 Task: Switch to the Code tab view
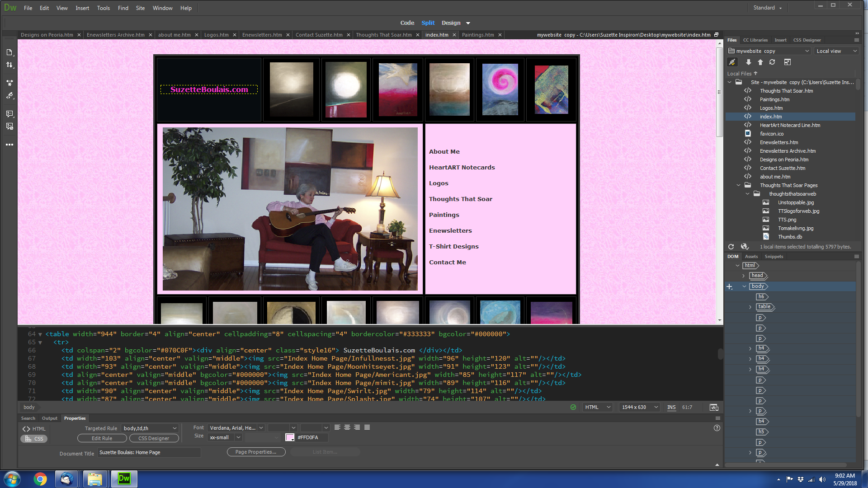point(407,23)
